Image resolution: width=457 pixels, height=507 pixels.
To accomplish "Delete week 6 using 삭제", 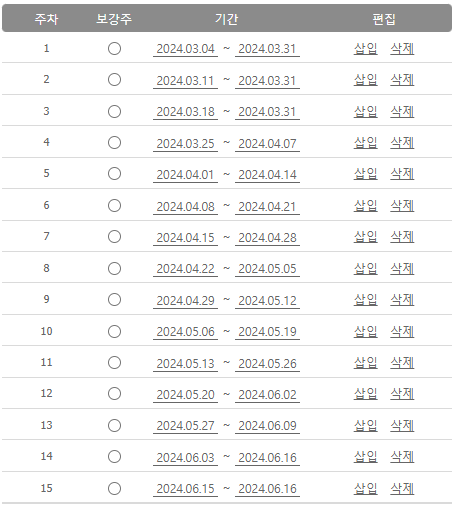I will (x=402, y=206).
